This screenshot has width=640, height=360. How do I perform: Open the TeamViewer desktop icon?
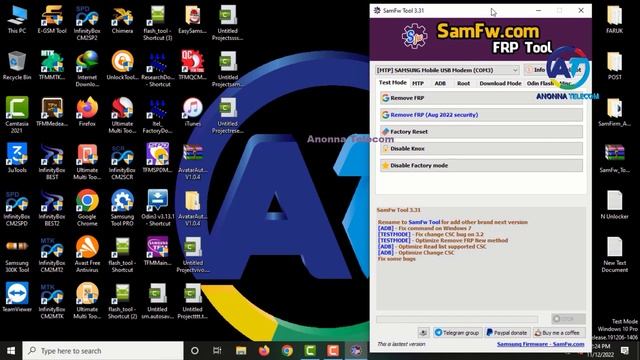tap(17, 297)
